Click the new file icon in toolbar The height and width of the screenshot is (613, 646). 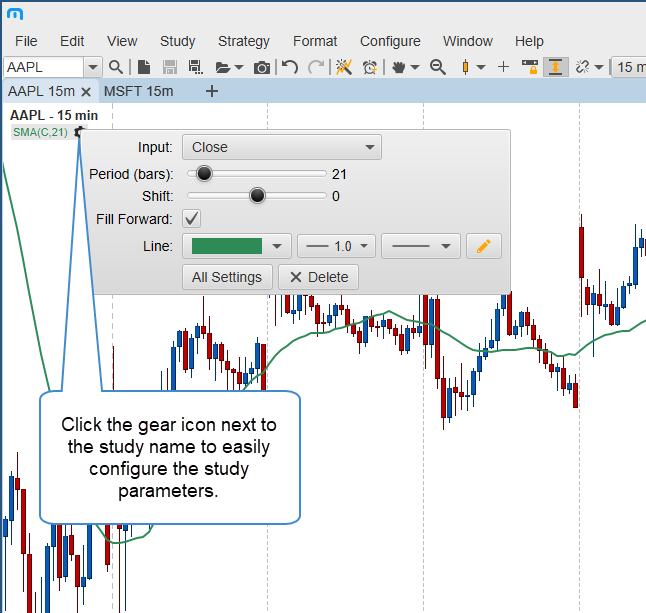coord(144,67)
